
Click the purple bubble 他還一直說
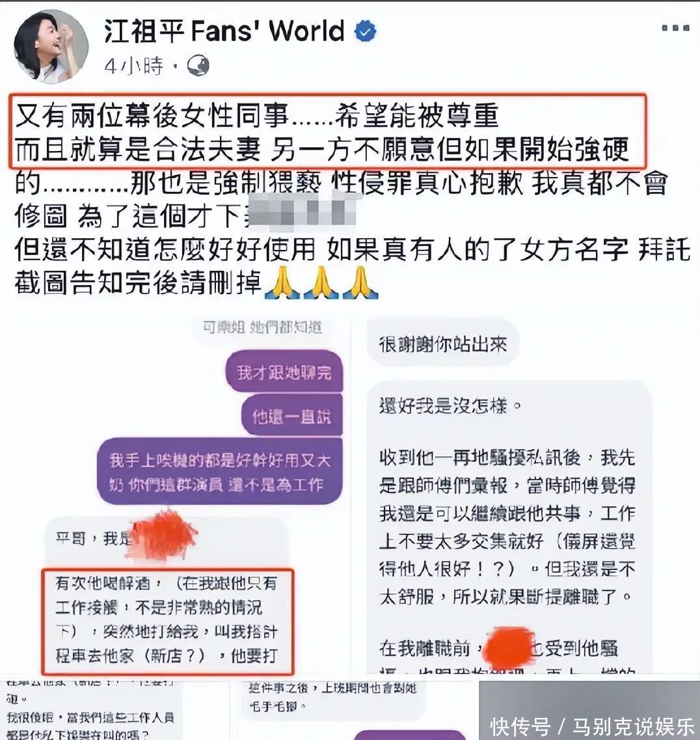(x=291, y=416)
